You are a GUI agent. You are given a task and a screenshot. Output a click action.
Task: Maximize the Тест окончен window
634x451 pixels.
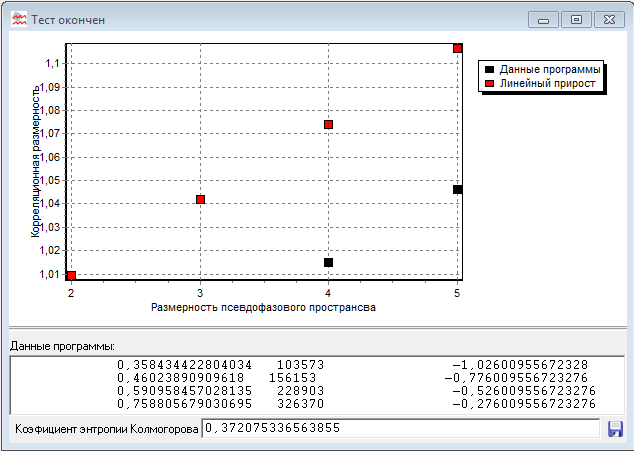point(576,19)
